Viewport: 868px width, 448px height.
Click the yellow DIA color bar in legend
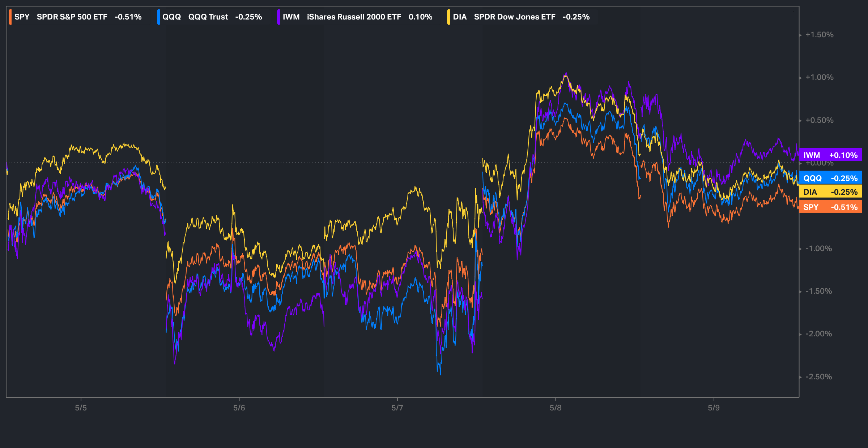click(x=448, y=17)
